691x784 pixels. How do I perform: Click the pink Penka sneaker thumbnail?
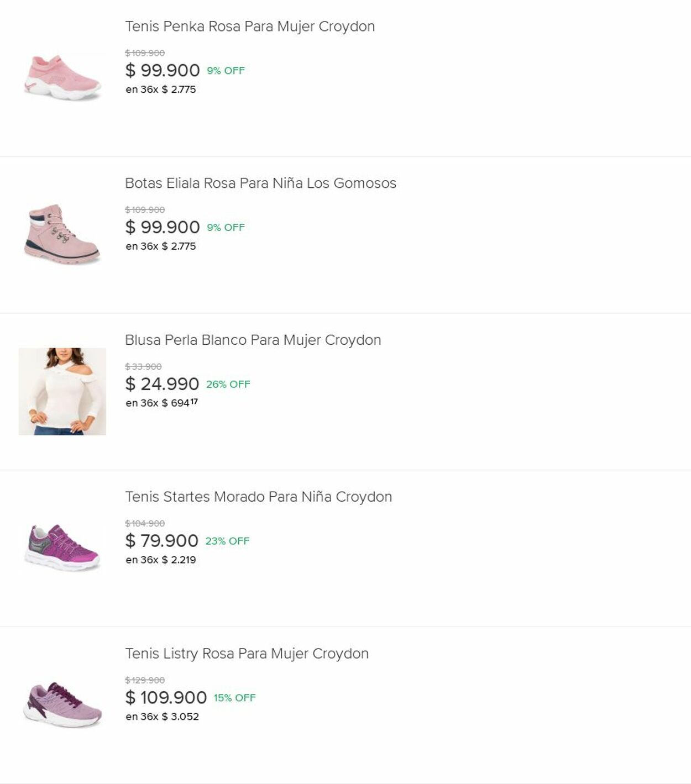[x=62, y=77]
